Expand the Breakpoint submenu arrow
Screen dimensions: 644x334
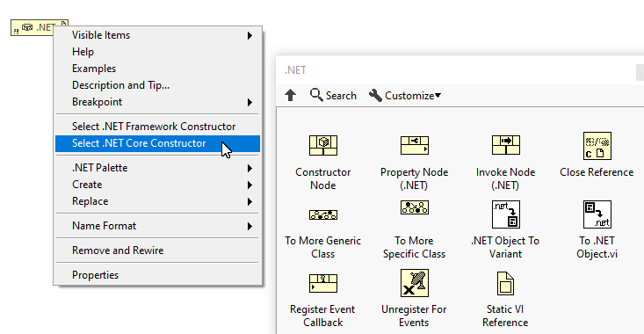pyautogui.click(x=250, y=102)
